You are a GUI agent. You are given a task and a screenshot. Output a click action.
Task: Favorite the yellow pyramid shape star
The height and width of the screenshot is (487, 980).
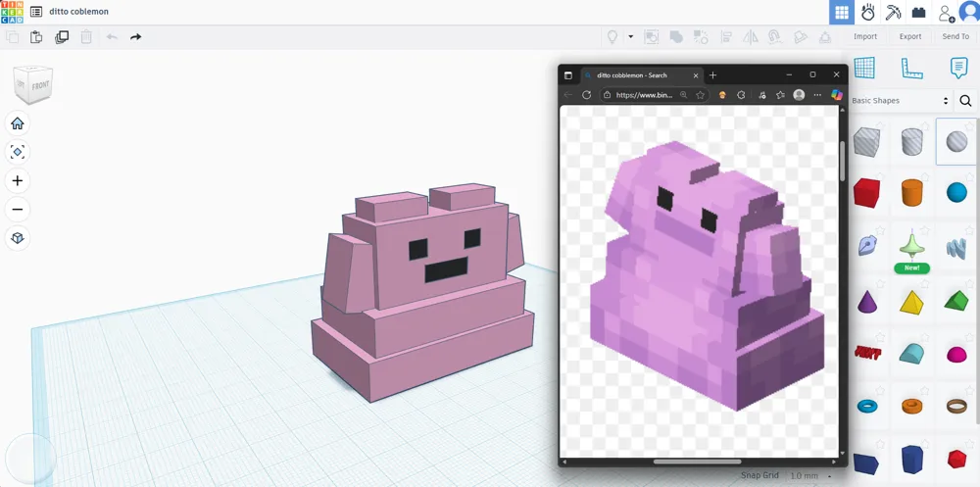click(x=924, y=284)
